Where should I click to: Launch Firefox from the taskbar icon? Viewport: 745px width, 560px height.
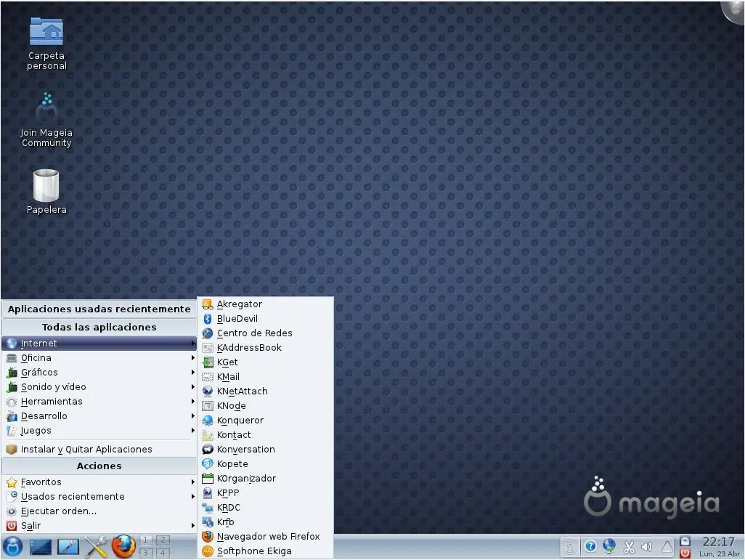[123, 545]
